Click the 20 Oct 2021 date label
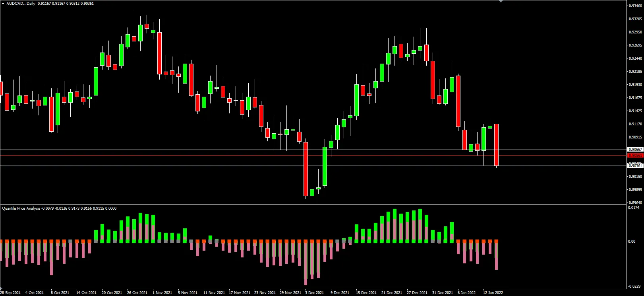The width and height of the screenshot is (644, 296). (x=112, y=293)
